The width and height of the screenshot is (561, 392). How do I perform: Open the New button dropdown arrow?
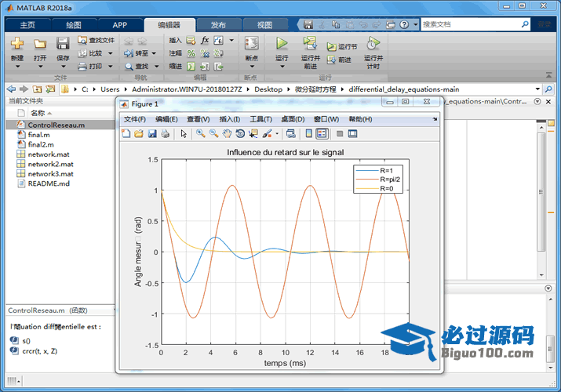pyautogui.click(x=17, y=67)
